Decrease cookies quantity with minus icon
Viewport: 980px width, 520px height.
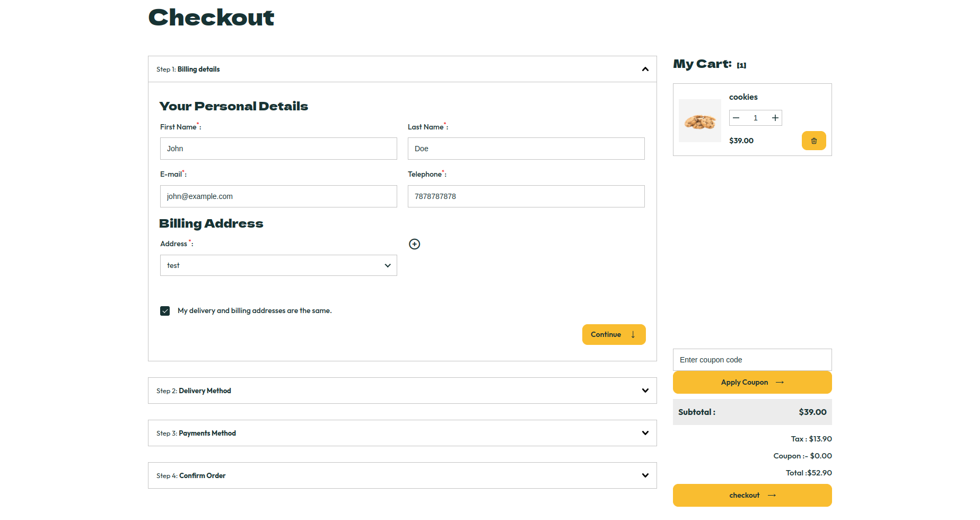pos(736,118)
